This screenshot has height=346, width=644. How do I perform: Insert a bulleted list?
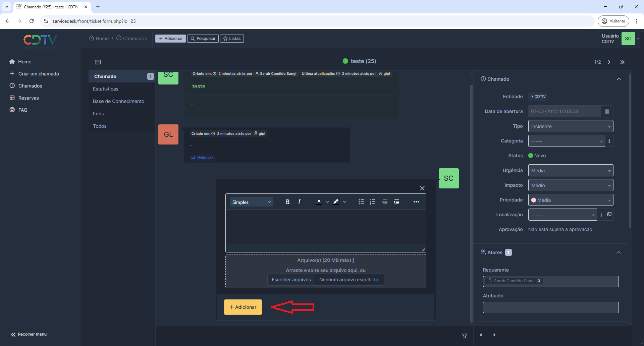361,202
